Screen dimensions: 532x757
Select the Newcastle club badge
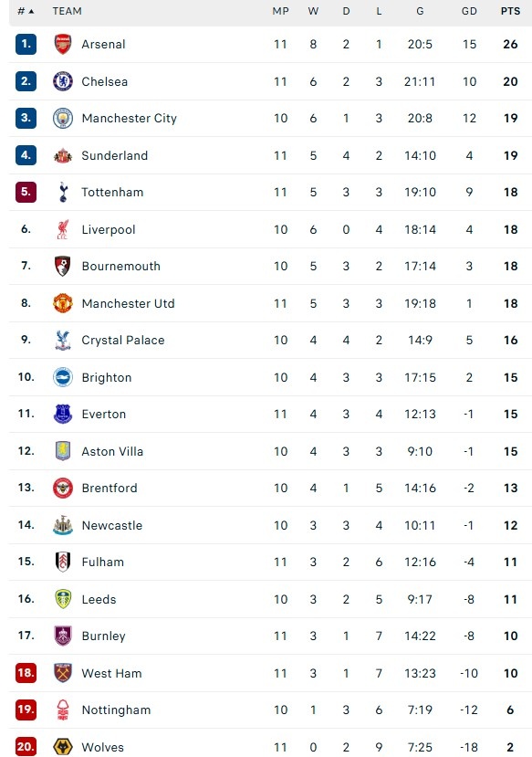[x=61, y=525]
